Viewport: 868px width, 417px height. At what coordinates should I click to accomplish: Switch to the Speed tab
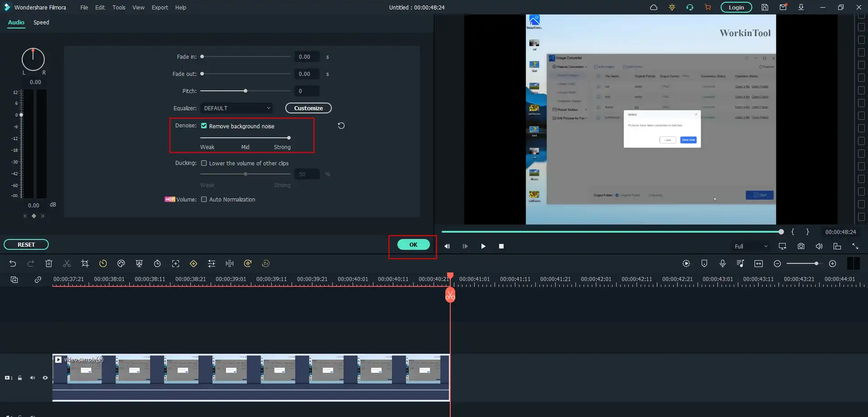tap(41, 22)
